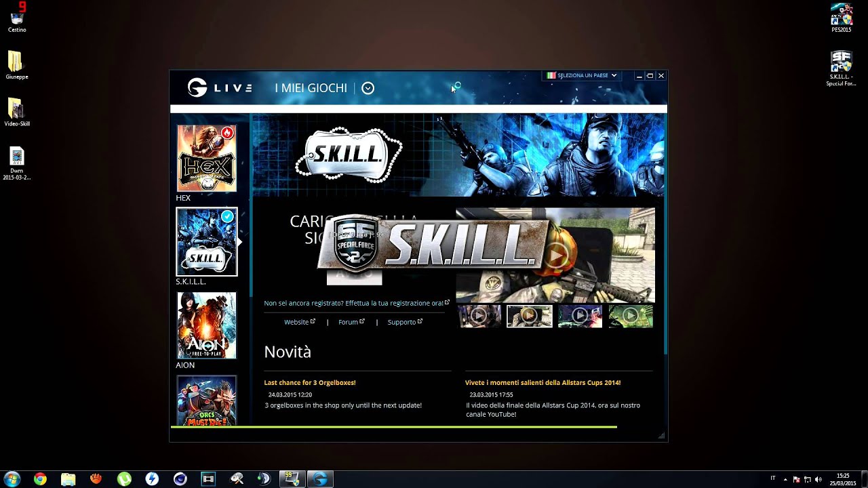
Task: Open the Video-Skill folder on desktop
Action: tap(16, 113)
